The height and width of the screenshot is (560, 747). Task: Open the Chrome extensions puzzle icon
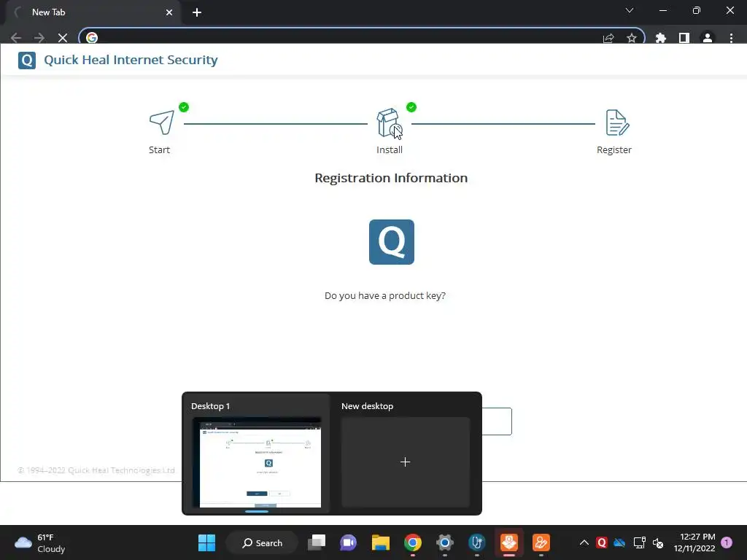[661, 38]
